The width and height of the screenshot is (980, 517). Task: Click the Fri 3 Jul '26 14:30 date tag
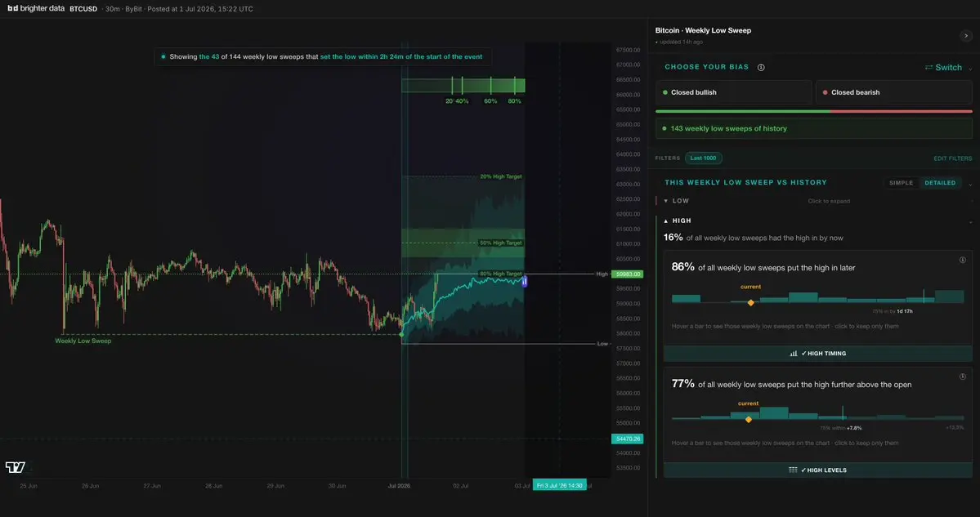point(559,485)
